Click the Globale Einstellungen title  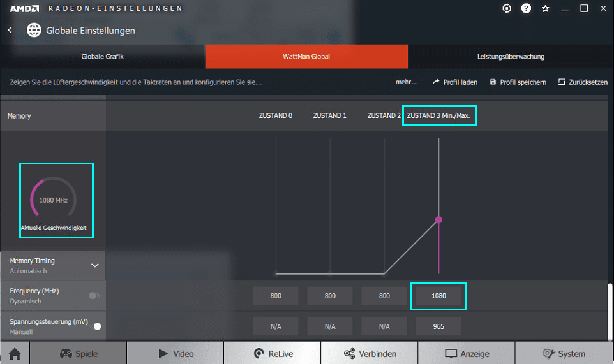coord(91,31)
